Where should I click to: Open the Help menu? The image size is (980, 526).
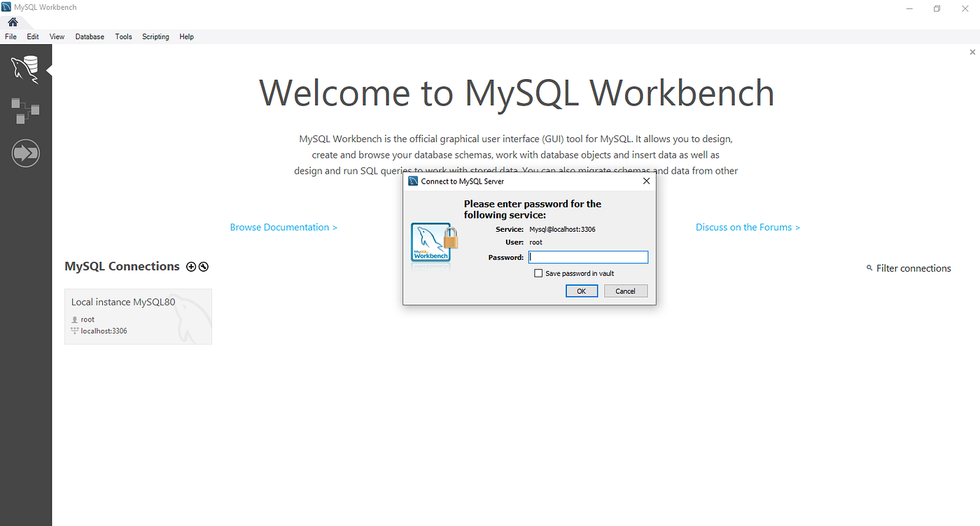186,36
